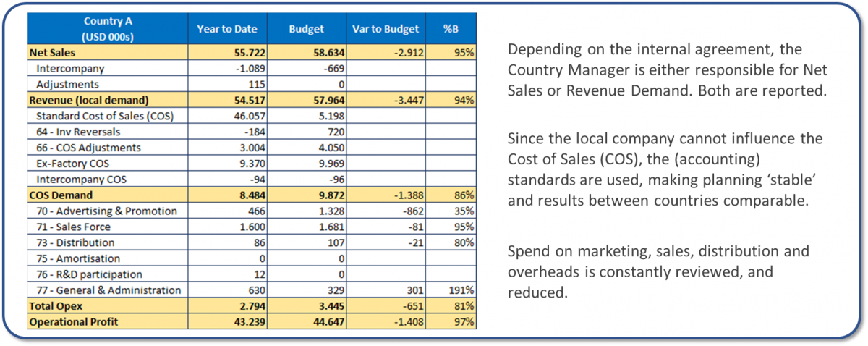Viewport: 868px width, 346px height.
Task: Click Total Opex variance -651
Action: point(412,306)
